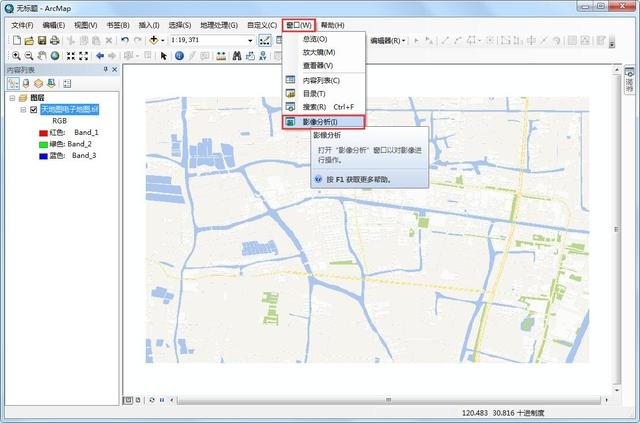The width and height of the screenshot is (640, 423).
Task: Choose 查看器(V) from the window menu
Action: [324, 65]
